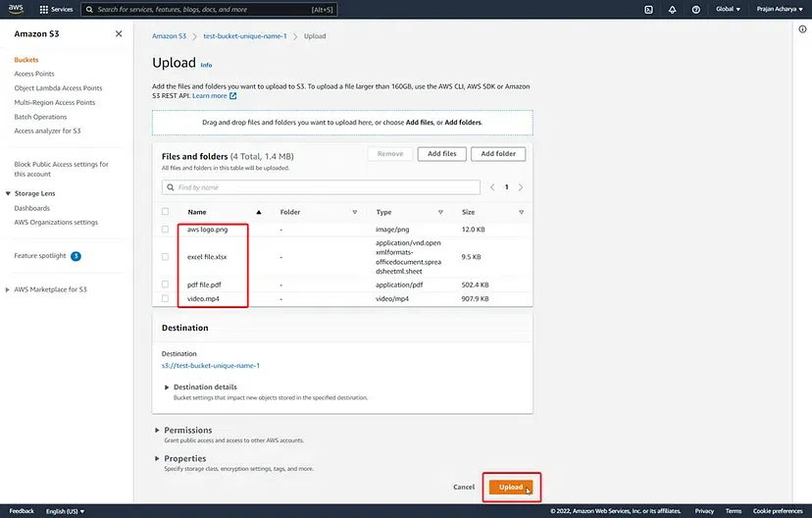The height and width of the screenshot is (518, 812).
Task: Open the Prajan Acharya account menu
Action: [x=780, y=9]
